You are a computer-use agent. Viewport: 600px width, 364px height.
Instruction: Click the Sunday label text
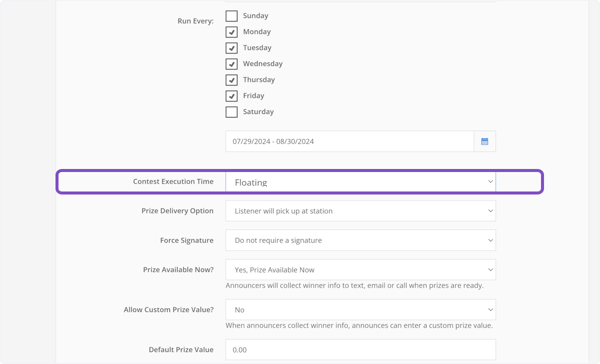click(x=255, y=16)
